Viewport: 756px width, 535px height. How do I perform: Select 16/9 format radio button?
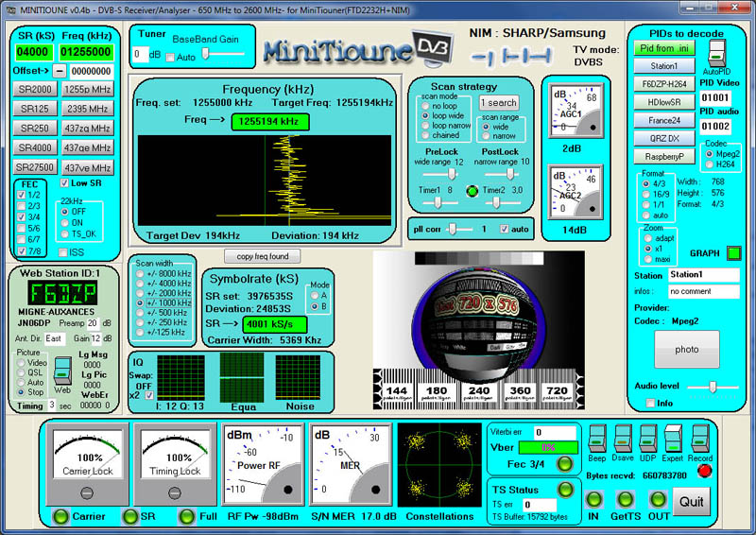pos(646,194)
